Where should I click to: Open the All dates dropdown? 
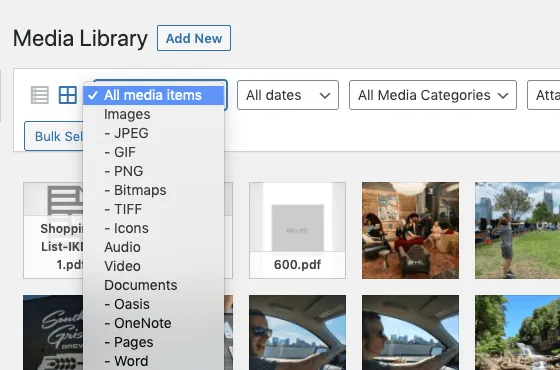(288, 95)
